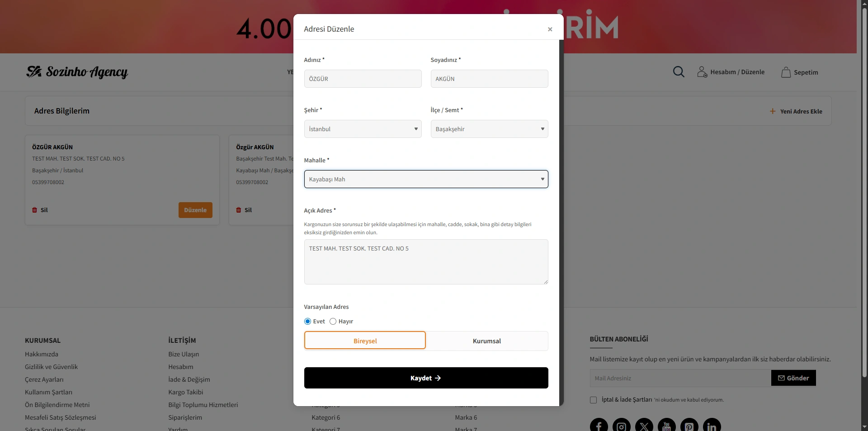Open the shopping bag Sepetim icon

pos(786,72)
